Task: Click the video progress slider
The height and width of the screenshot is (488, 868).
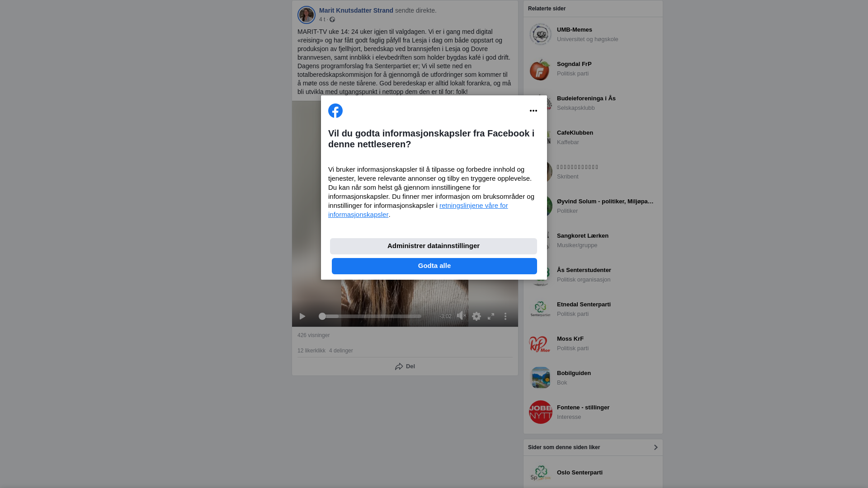Action: [370, 316]
